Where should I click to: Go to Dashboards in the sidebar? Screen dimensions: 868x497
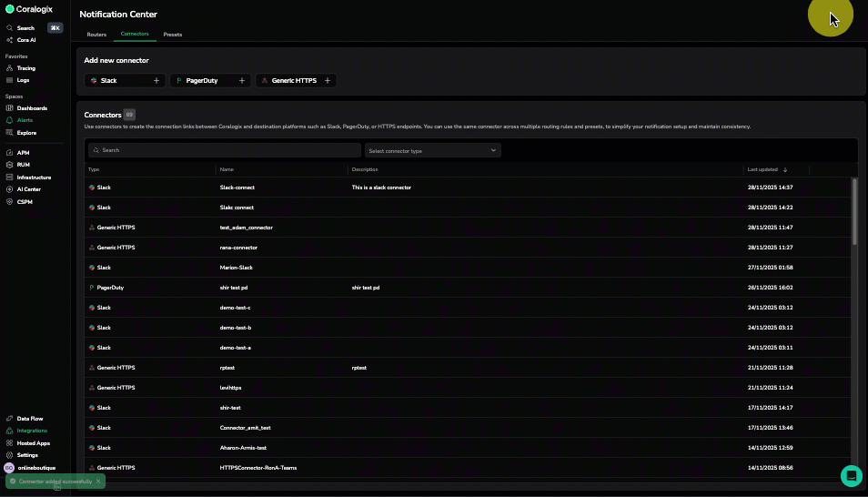click(32, 108)
